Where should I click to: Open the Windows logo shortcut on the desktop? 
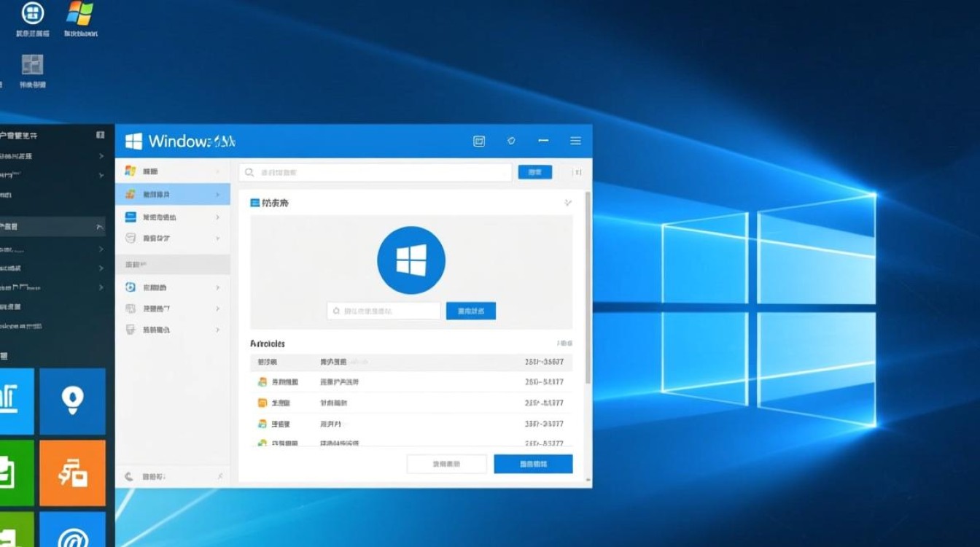click(x=80, y=13)
